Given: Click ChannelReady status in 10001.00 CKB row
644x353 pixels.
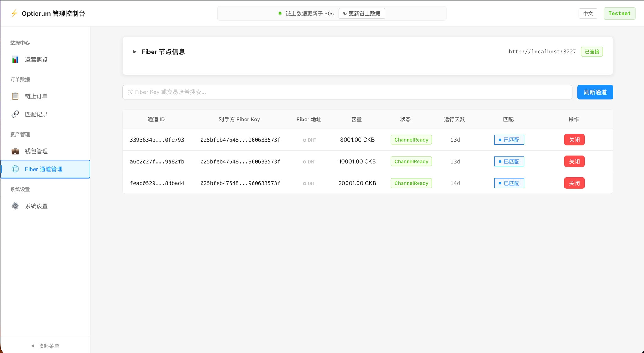Looking at the screenshot, I should [411, 161].
